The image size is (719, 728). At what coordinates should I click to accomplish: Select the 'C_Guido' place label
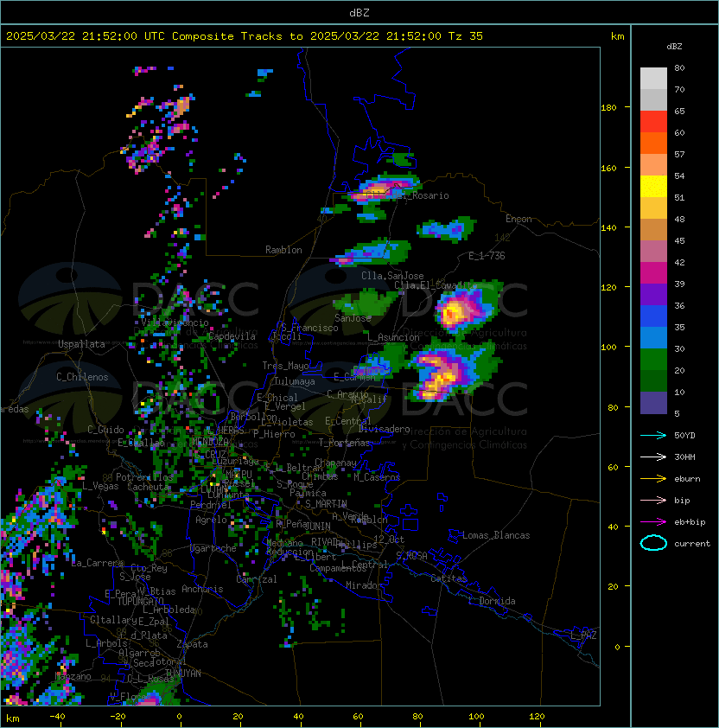[105, 430]
